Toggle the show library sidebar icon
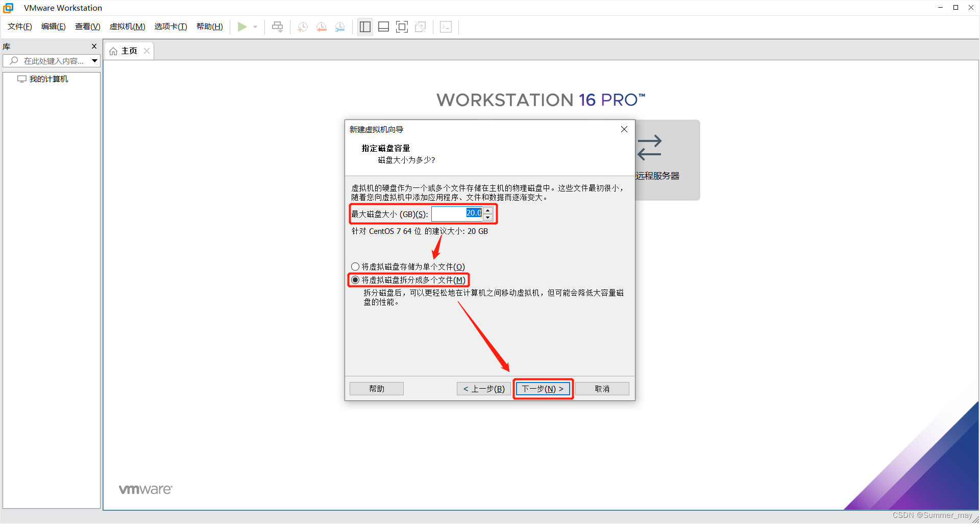The image size is (980, 524). pyautogui.click(x=365, y=27)
